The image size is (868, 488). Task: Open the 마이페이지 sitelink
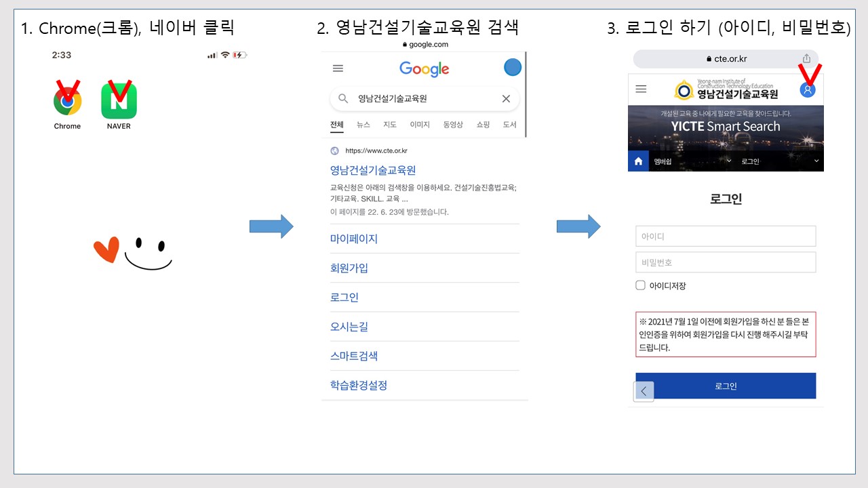tap(354, 239)
